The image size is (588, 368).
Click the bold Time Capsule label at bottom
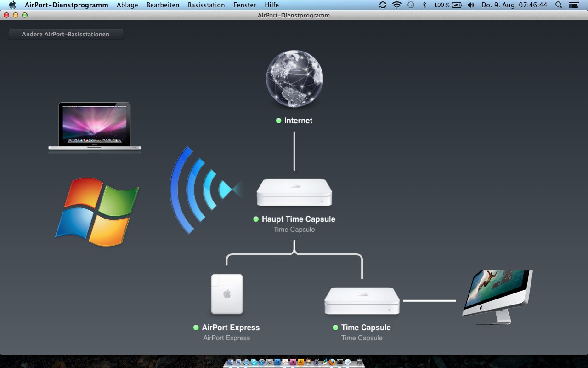(x=366, y=328)
